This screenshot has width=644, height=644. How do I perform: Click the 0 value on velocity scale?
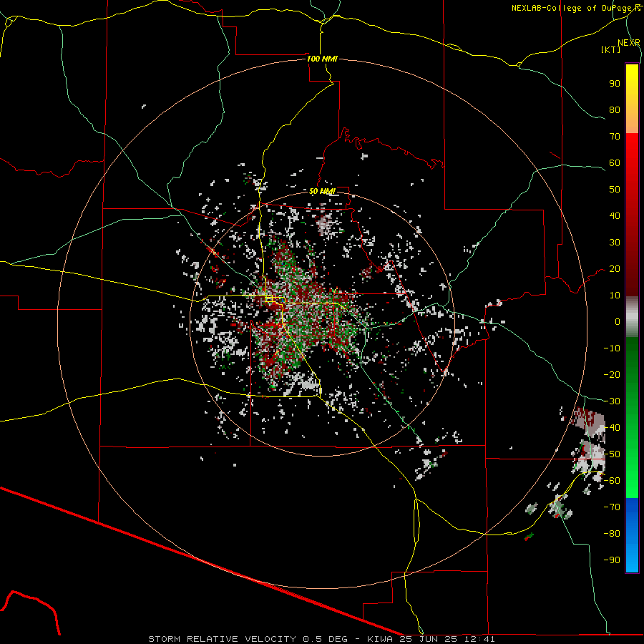[x=618, y=321]
